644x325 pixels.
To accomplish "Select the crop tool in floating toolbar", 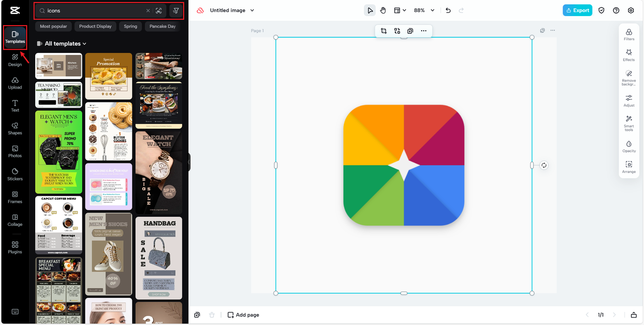I will [383, 31].
